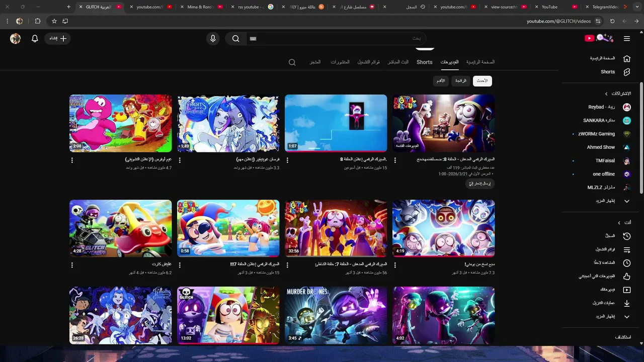Switch to the Store (المتجر) tab
Viewport: 644px width, 362px height.
pos(315,62)
